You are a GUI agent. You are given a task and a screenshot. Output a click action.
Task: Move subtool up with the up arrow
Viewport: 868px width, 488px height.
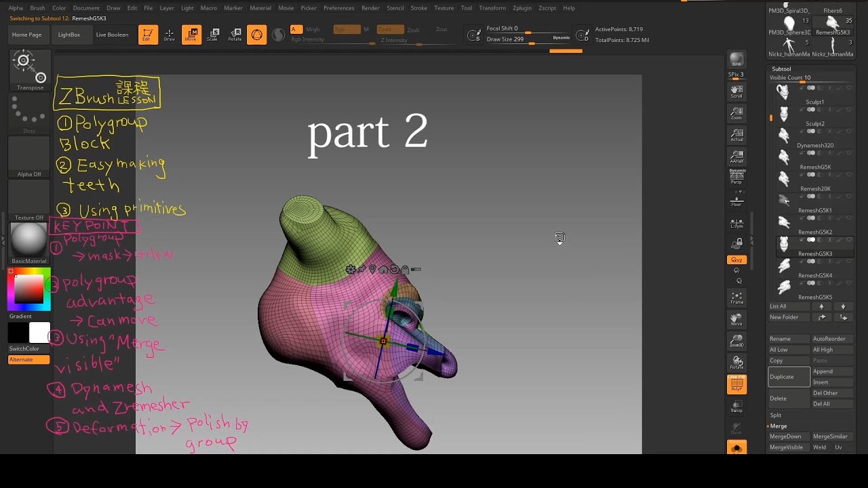pyautogui.click(x=821, y=306)
